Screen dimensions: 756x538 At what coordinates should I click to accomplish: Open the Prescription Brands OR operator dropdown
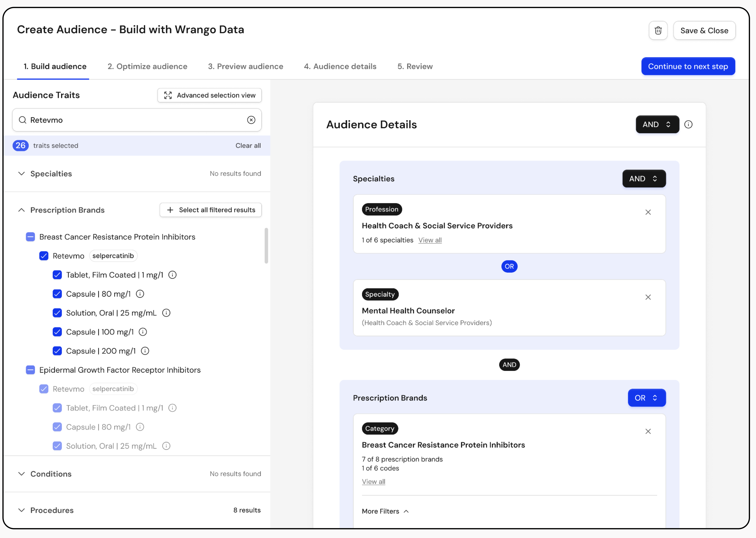(x=646, y=398)
